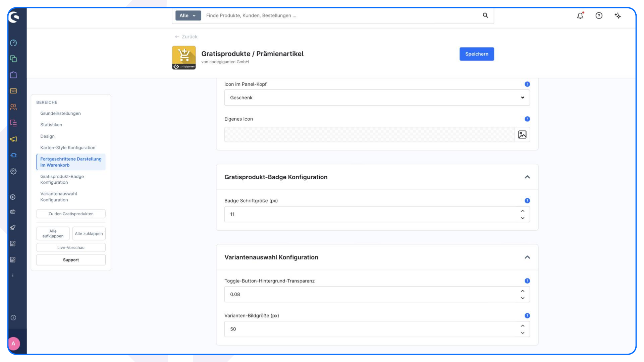Open the Dashboard icon in sidebar
The height and width of the screenshot is (362, 644).
[13, 43]
